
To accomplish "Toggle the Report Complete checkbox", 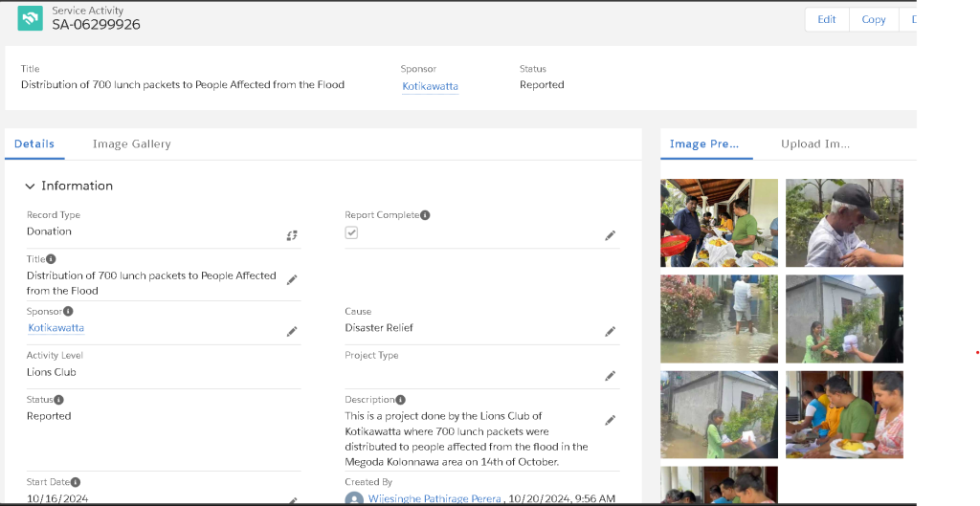I will [x=351, y=233].
